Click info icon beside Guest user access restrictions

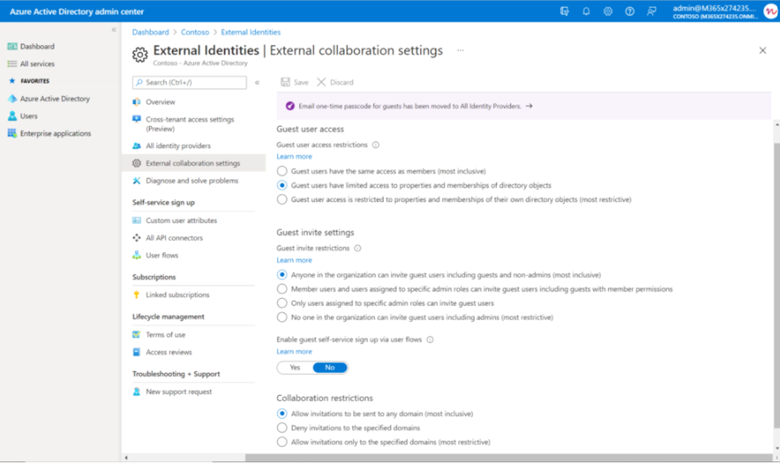376,145
